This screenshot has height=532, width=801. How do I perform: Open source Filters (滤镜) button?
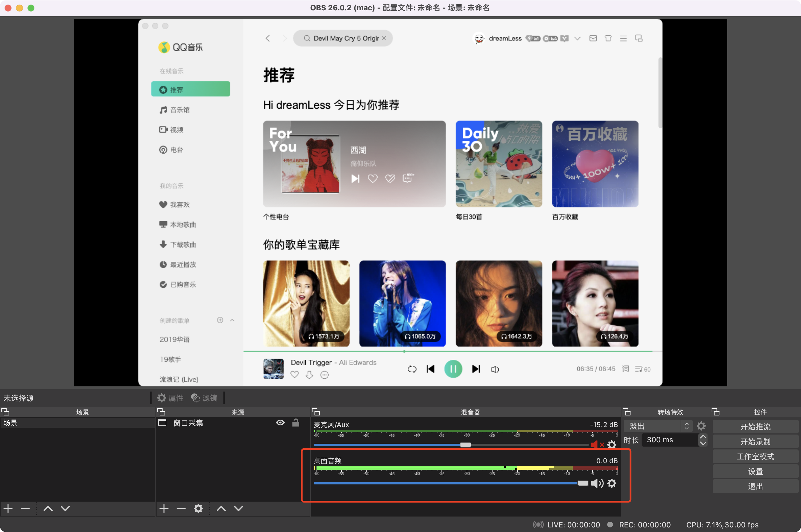click(204, 398)
